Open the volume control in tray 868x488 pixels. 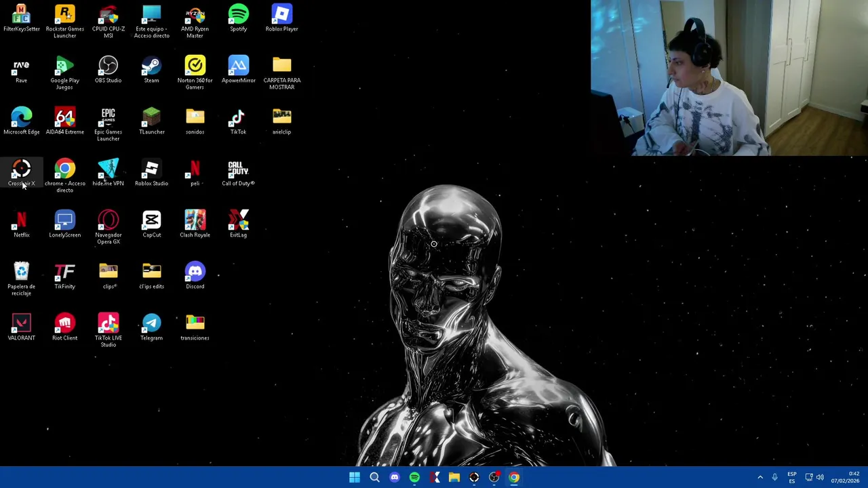tap(820, 477)
